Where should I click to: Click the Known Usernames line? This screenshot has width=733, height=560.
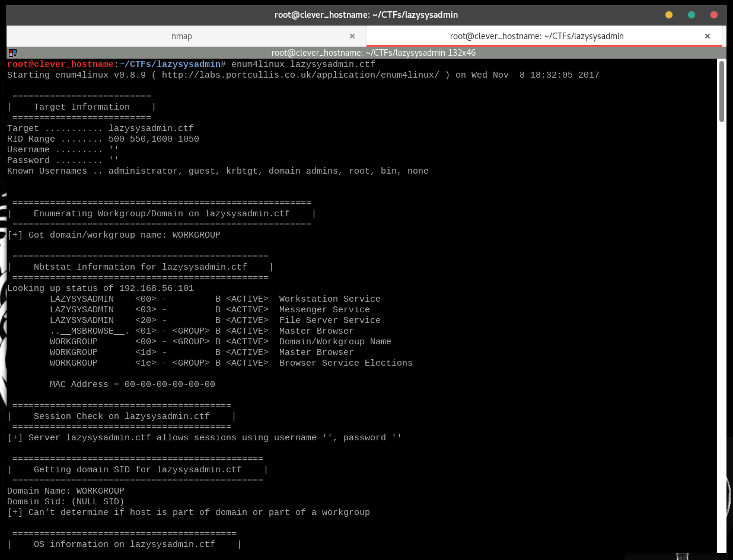click(218, 171)
